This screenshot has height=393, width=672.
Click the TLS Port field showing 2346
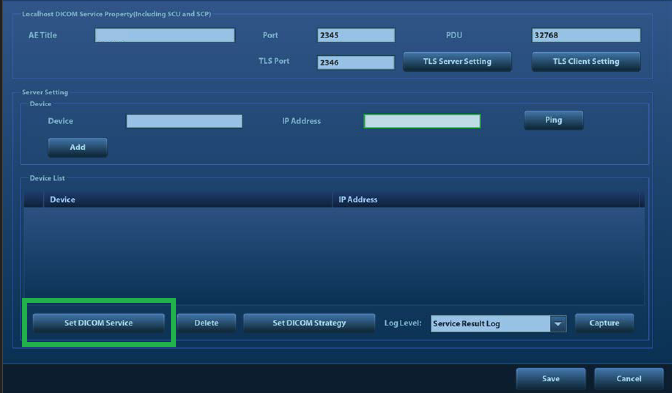[356, 62]
